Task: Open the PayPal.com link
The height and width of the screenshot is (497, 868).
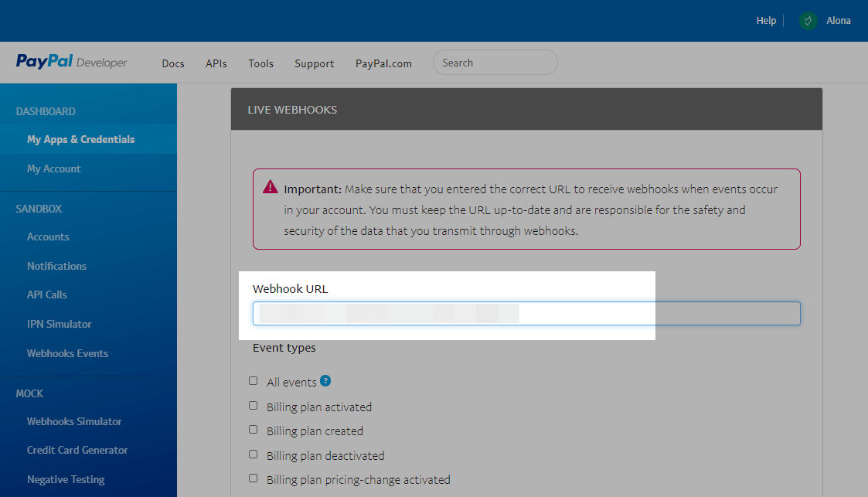Action: click(383, 63)
